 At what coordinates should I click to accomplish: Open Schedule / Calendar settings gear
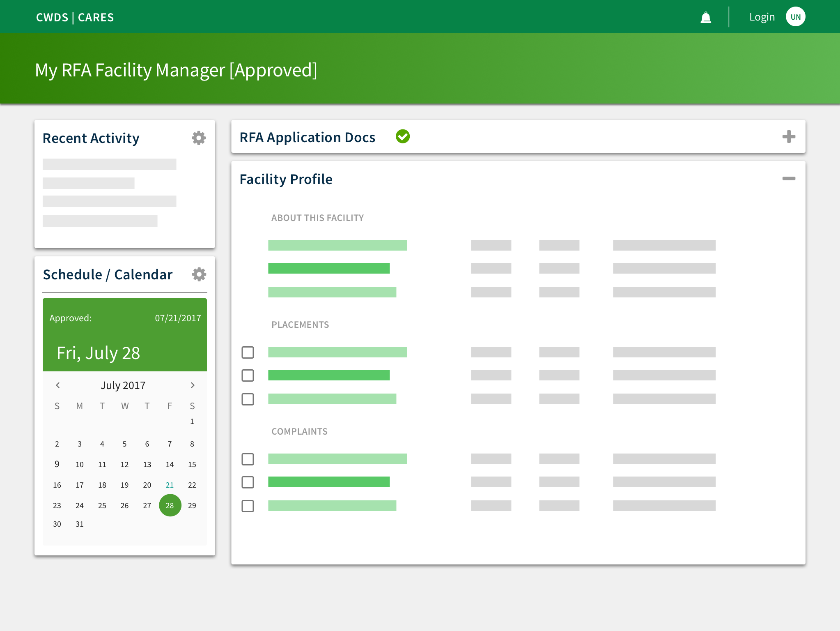(x=199, y=274)
